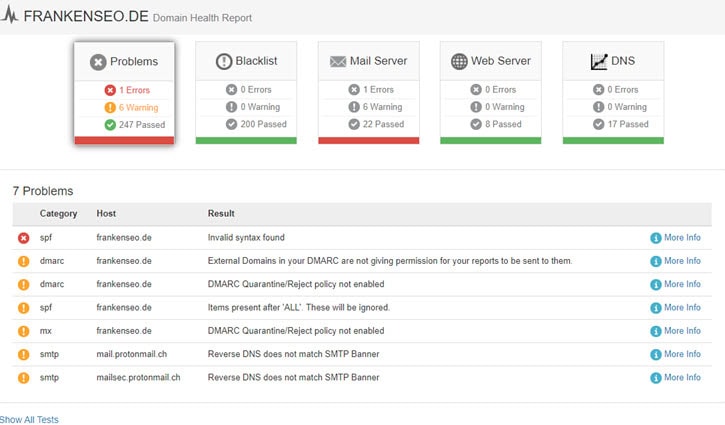Click the red error icon for spf row

click(x=23, y=238)
